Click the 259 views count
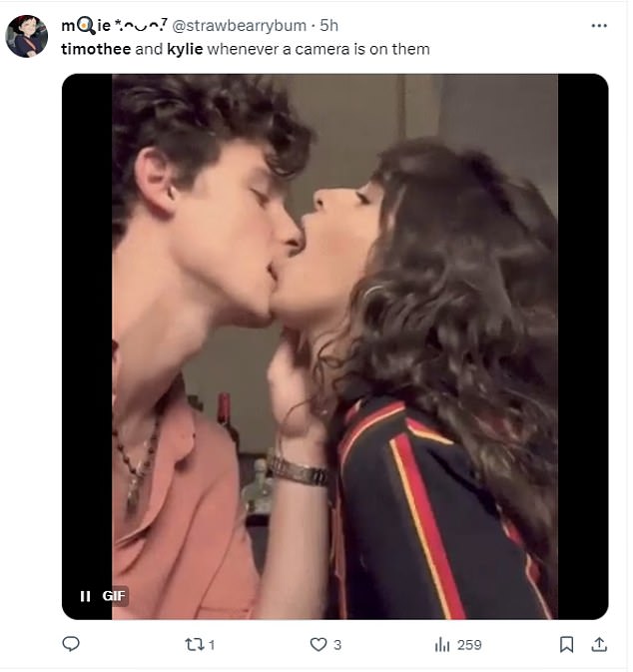Screen dimensions: 633x672 click(x=468, y=645)
